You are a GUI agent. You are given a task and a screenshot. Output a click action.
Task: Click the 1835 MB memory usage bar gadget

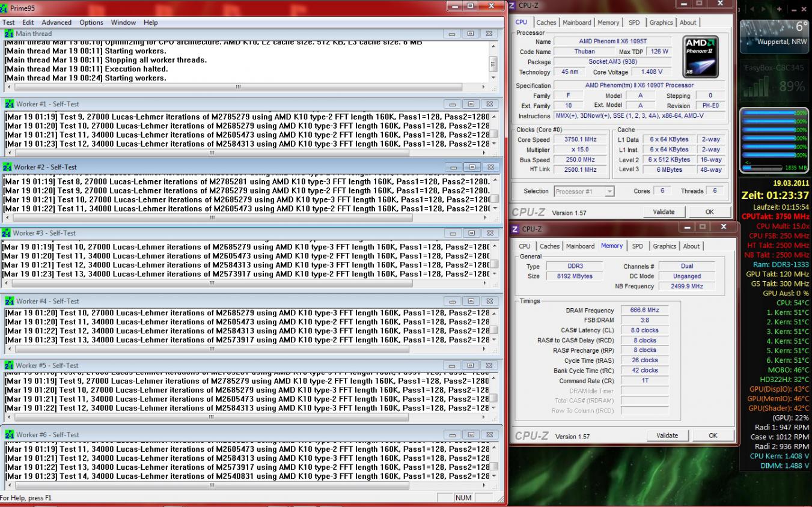(774, 168)
